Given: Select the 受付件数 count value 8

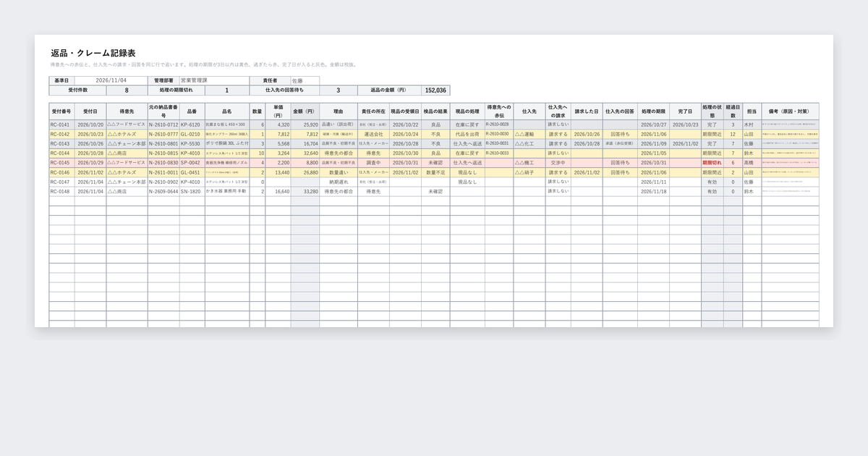Looking at the screenshot, I should (127, 90).
